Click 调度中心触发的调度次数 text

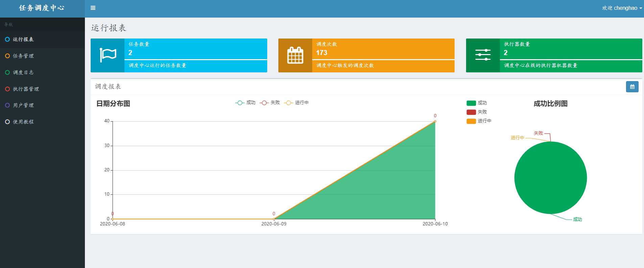pyautogui.click(x=345, y=66)
